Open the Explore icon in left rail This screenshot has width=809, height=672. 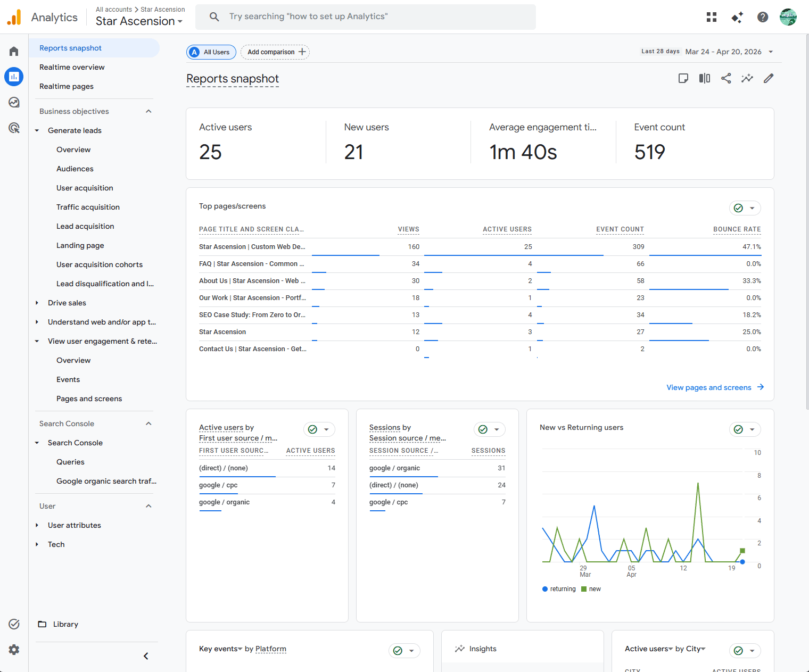coord(14,102)
